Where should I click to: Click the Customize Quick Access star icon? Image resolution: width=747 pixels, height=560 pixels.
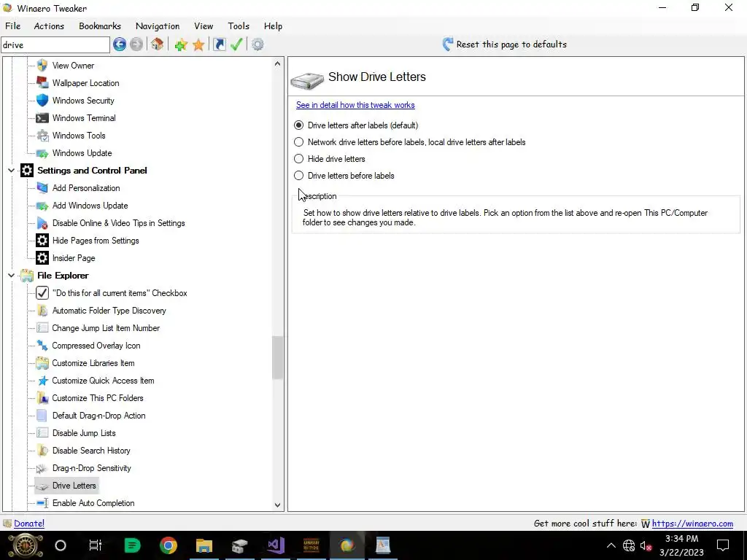42,381
